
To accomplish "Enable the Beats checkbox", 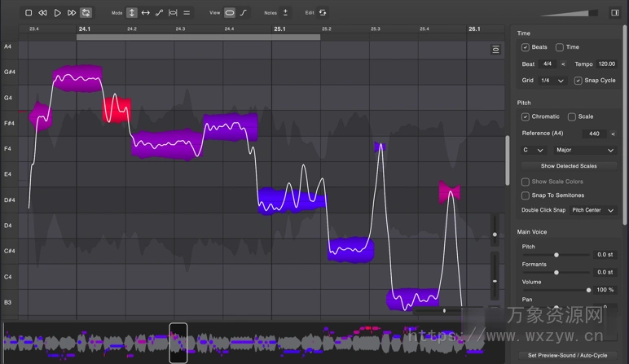I will pos(525,47).
